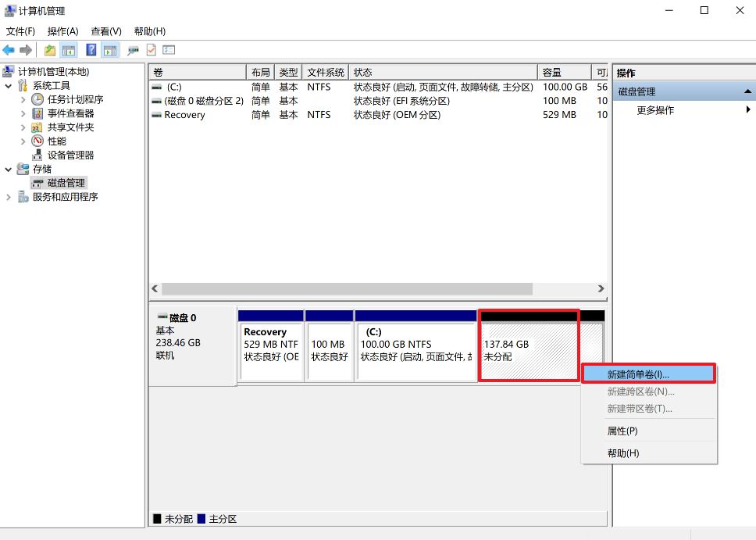The height and width of the screenshot is (540, 756).
Task: Toggle the console tree pane icon
Action: (x=68, y=49)
